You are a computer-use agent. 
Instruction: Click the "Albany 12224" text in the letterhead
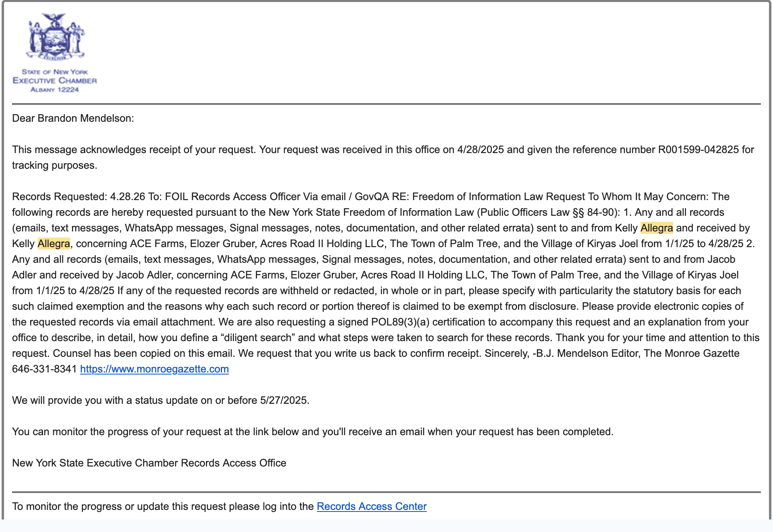(x=55, y=90)
